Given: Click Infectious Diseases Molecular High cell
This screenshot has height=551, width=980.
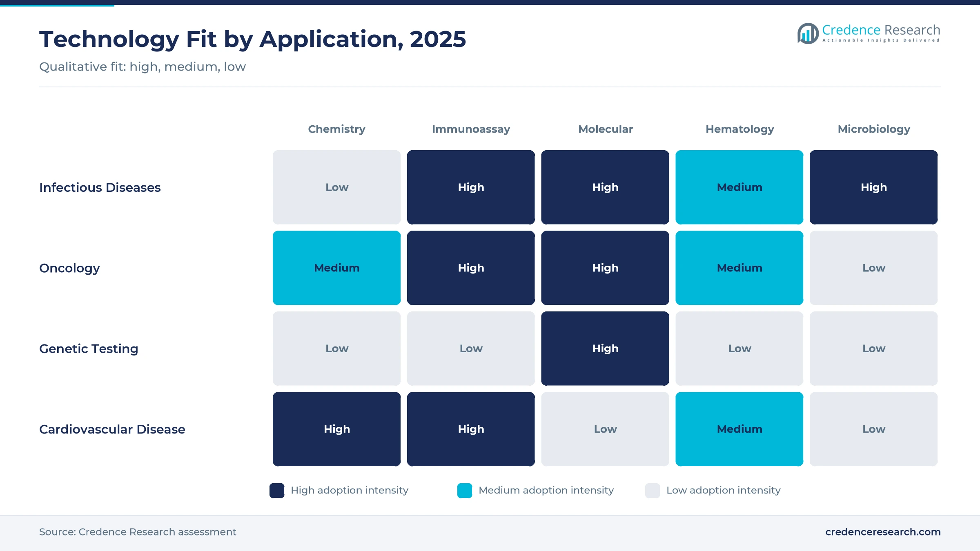Looking at the screenshot, I should [x=605, y=187].
